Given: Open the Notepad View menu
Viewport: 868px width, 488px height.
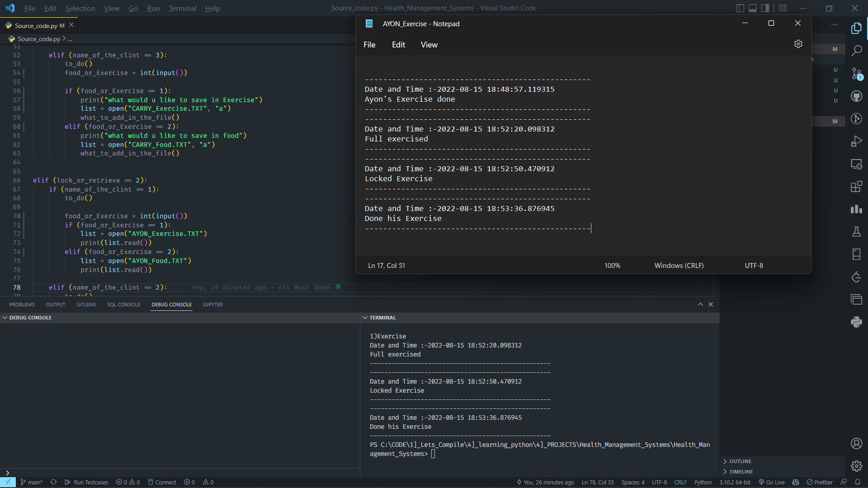Looking at the screenshot, I should [429, 45].
